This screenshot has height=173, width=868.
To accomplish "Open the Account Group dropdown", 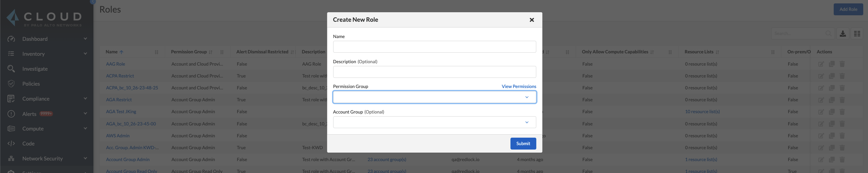I will (434, 122).
